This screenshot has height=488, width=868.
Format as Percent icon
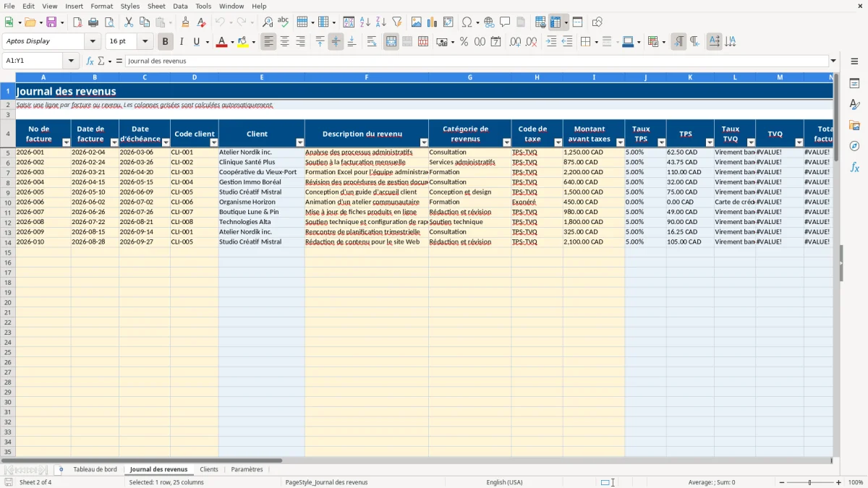464,42
